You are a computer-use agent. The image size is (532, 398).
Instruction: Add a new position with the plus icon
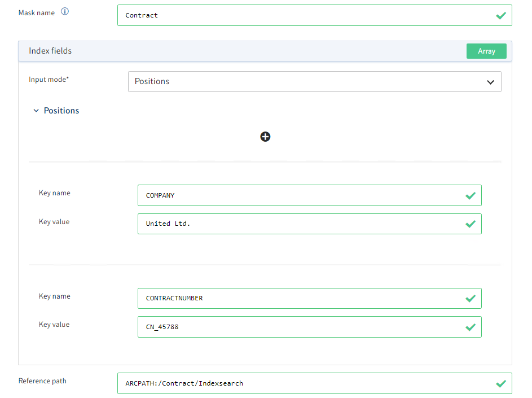pos(265,137)
